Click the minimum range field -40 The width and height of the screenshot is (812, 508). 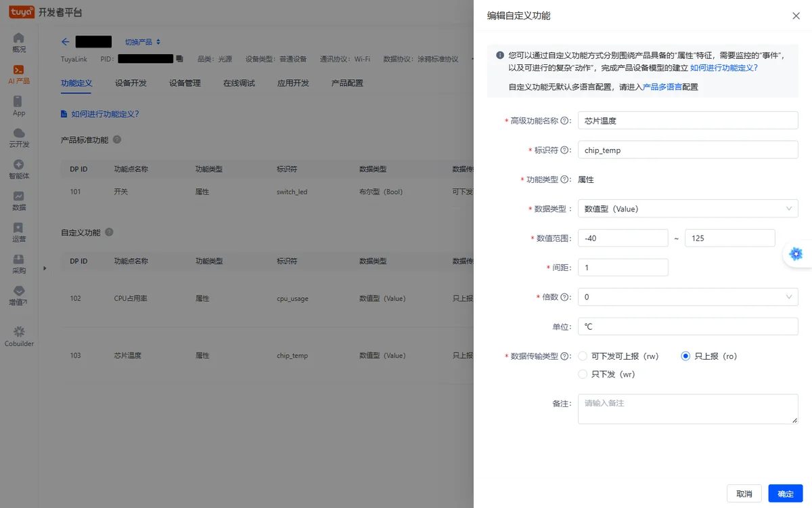(623, 238)
